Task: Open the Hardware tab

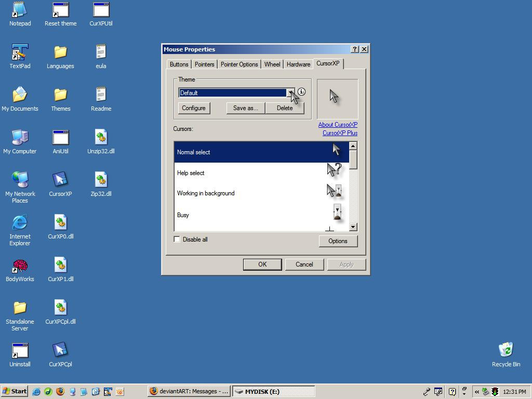Action: tap(298, 64)
